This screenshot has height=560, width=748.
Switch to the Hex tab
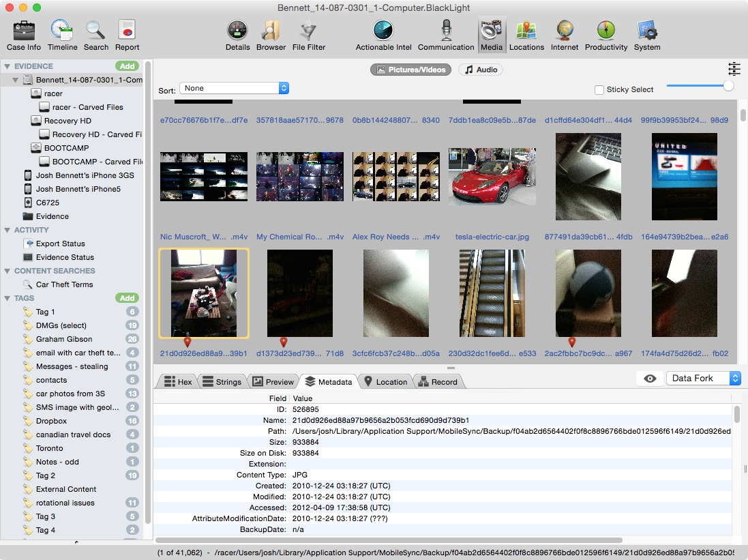(x=177, y=382)
